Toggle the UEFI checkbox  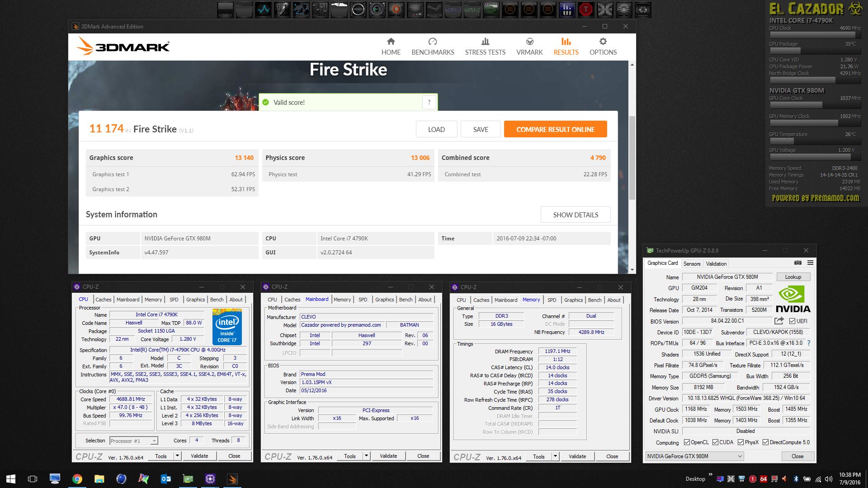[x=792, y=321]
